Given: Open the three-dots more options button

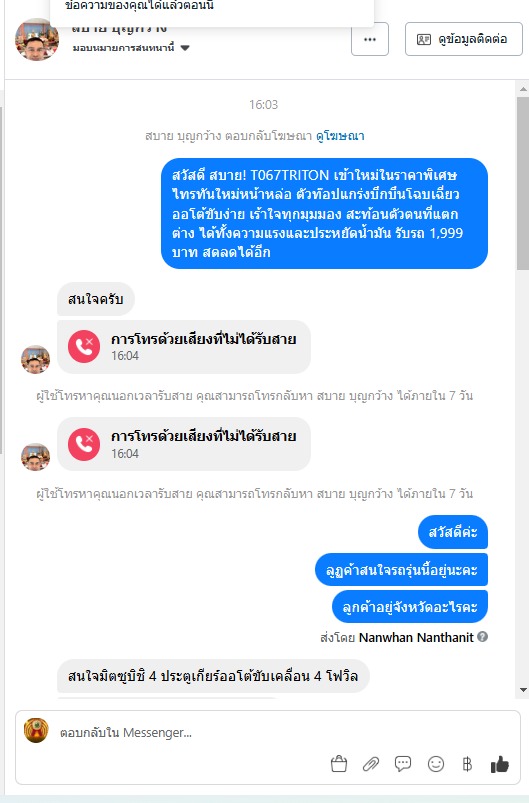Looking at the screenshot, I should coord(370,39).
